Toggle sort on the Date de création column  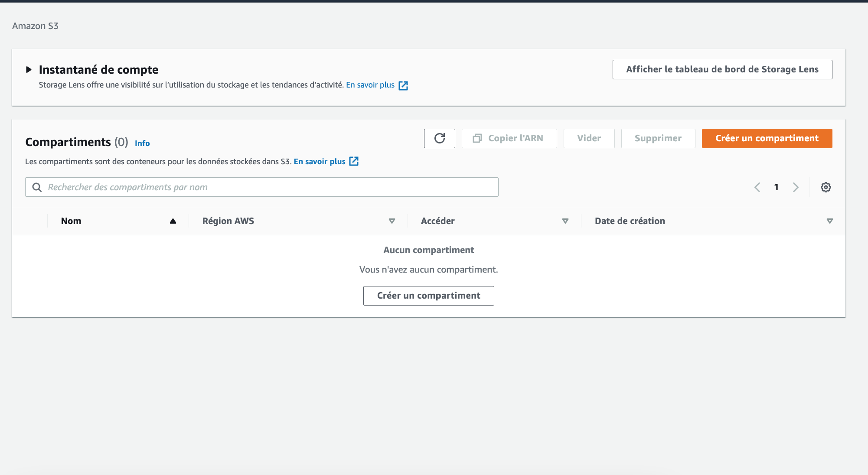coord(829,221)
